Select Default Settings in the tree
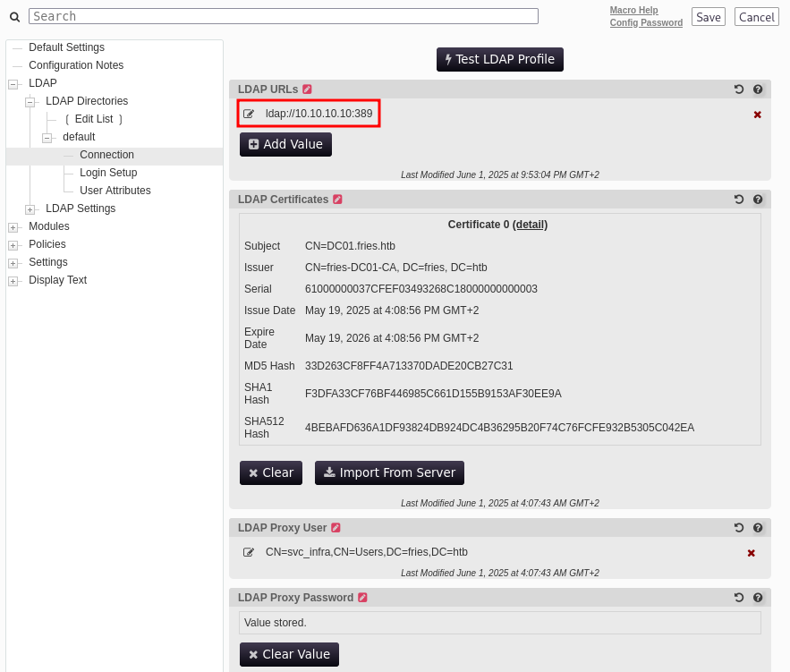The height and width of the screenshot is (672, 790). (x=66, y=47)
